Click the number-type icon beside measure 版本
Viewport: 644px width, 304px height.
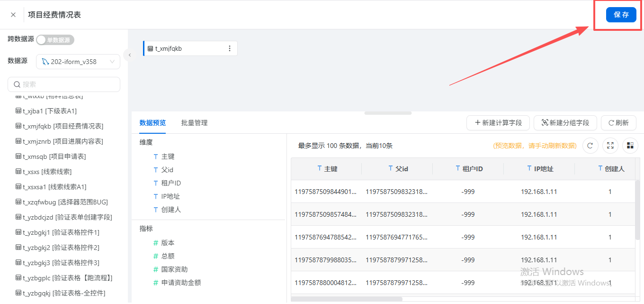(x=156, y=243)
